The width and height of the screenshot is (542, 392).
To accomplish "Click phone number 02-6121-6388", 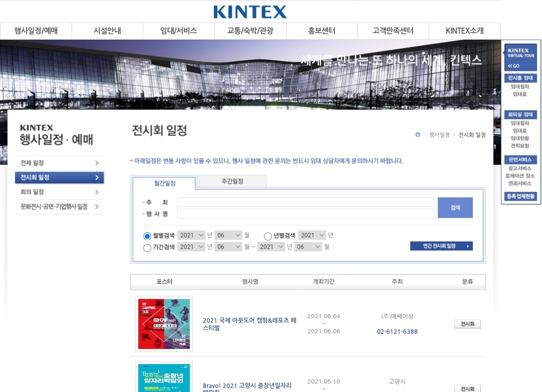I will pyautogui.click(x=397, y=331).
